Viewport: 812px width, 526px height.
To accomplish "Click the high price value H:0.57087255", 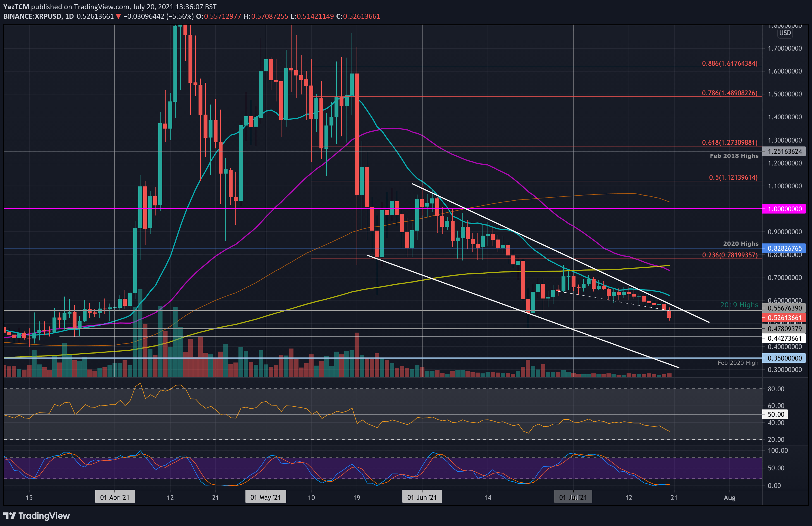I will 266,16.
